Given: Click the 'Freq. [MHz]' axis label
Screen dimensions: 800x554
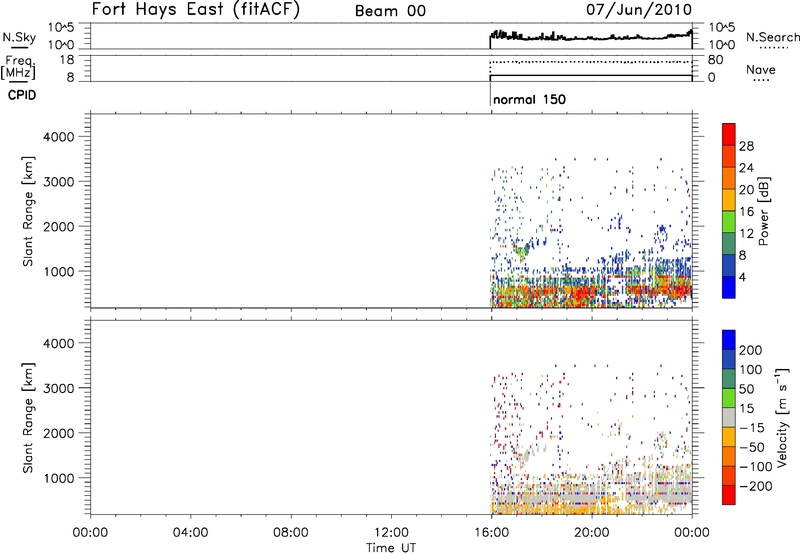Looking at the screenshot, I should click(19, 67).
